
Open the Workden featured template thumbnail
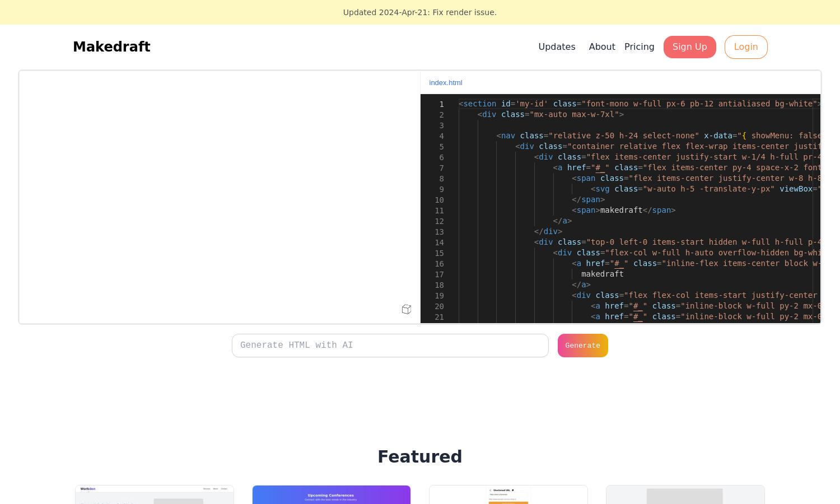pos(155,494)
